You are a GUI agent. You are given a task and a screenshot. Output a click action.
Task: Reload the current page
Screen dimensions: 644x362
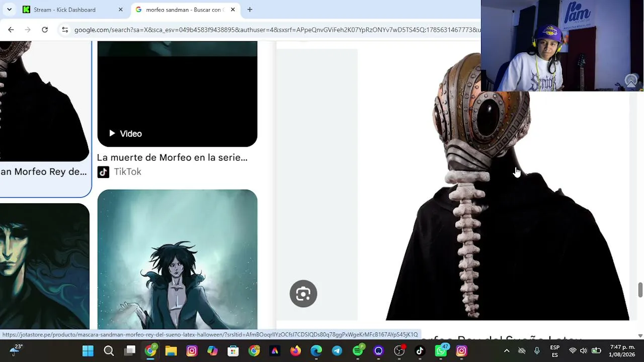45,30
